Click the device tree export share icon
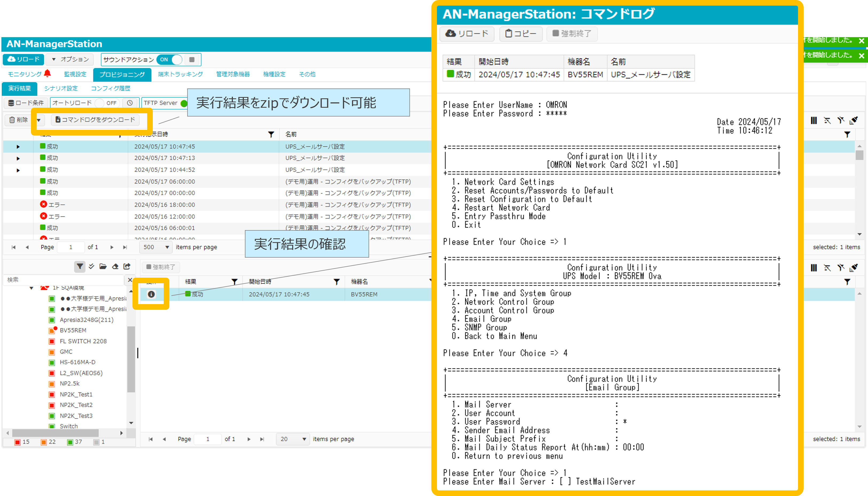Image resolution: width=868 pixels, height=496 pixels. [x=127, y=266]
